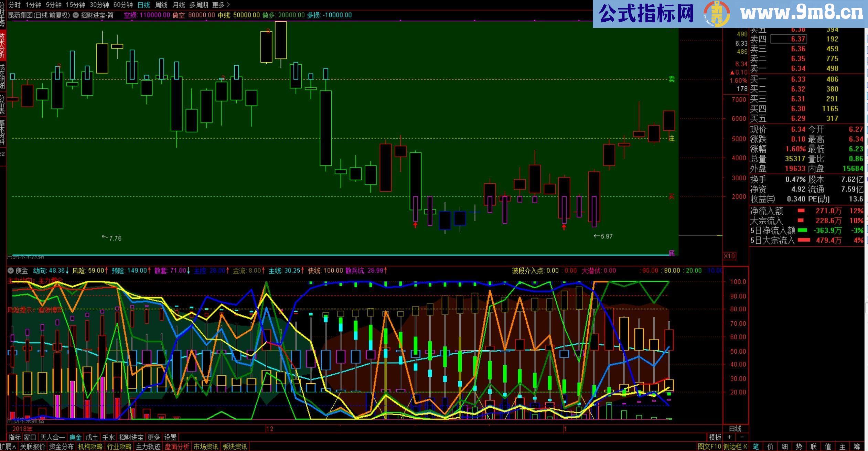The width and height of the screenshot is (868, 451).
Task: Select the 值 value icon in bottom bar
Action: click(828, 447)
